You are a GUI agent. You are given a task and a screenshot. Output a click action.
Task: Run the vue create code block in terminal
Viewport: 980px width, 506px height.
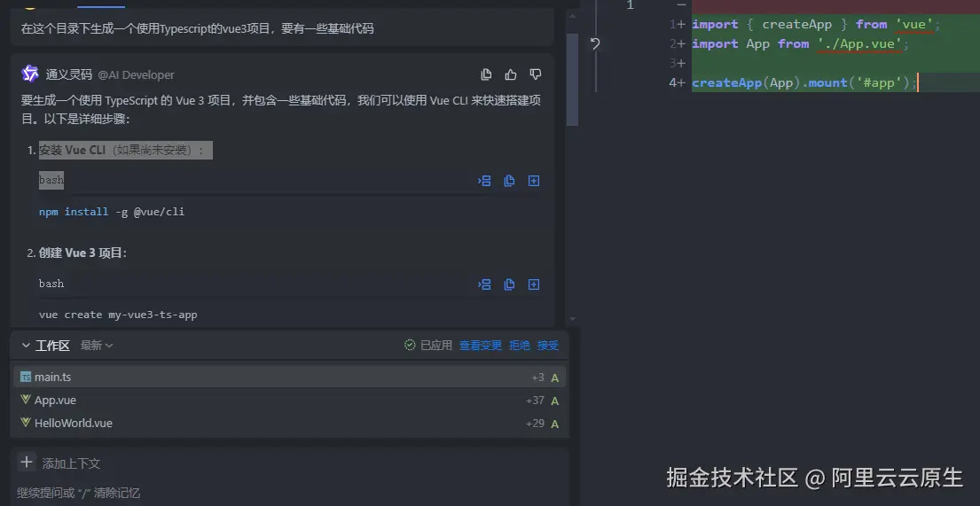pos(484,284)
